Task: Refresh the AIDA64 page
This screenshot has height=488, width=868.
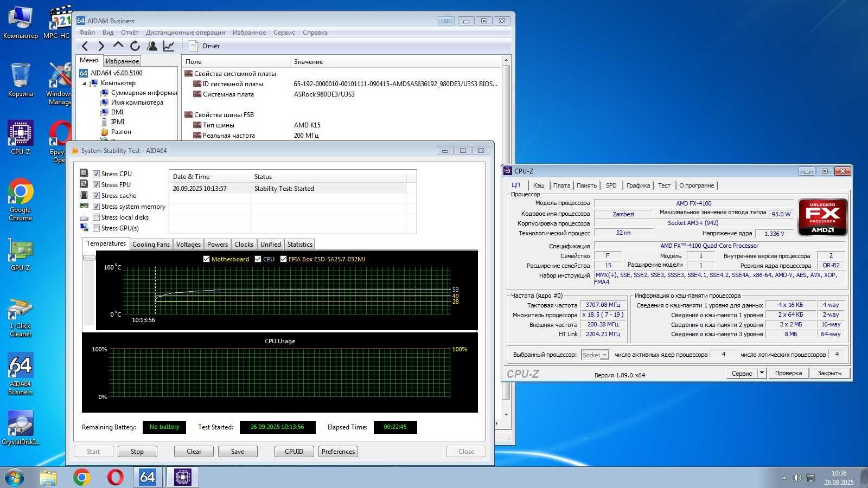Action: (x=135, y=46)
